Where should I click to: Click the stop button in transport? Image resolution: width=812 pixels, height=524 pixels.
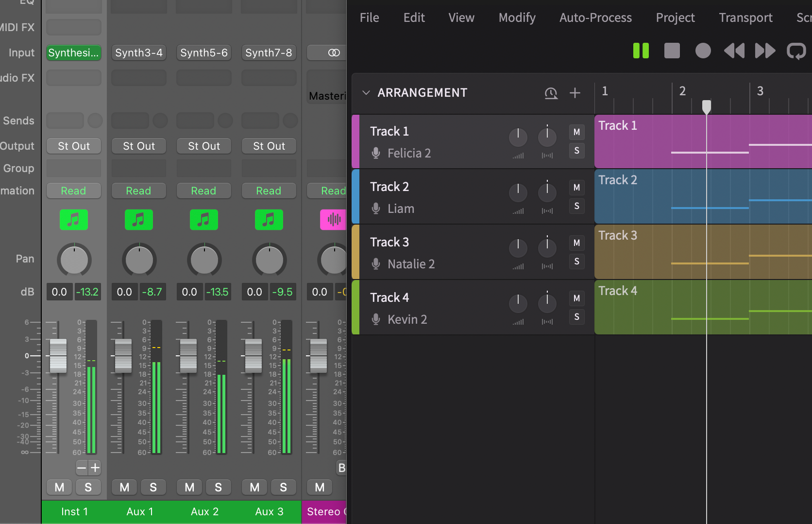(672, 51)
